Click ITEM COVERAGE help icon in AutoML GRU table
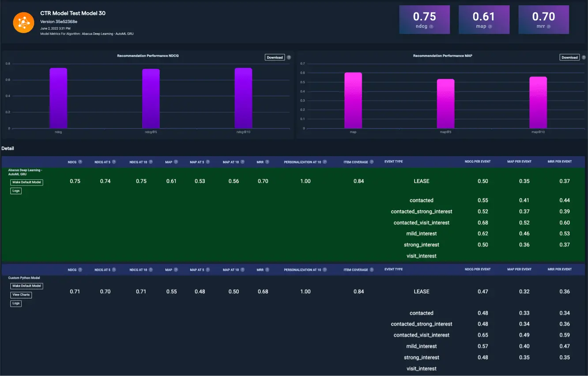This screenshot has width=588, height=376. click(372, 162)
